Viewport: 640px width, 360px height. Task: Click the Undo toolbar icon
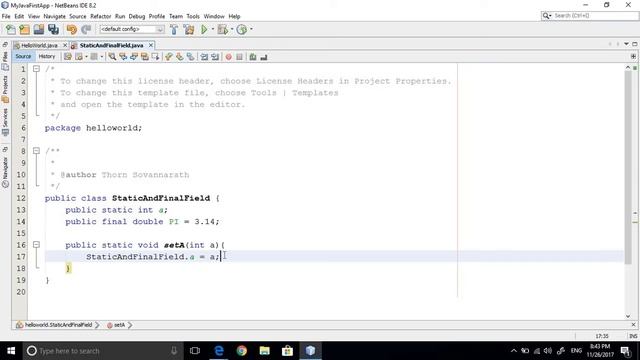(71, 29)
